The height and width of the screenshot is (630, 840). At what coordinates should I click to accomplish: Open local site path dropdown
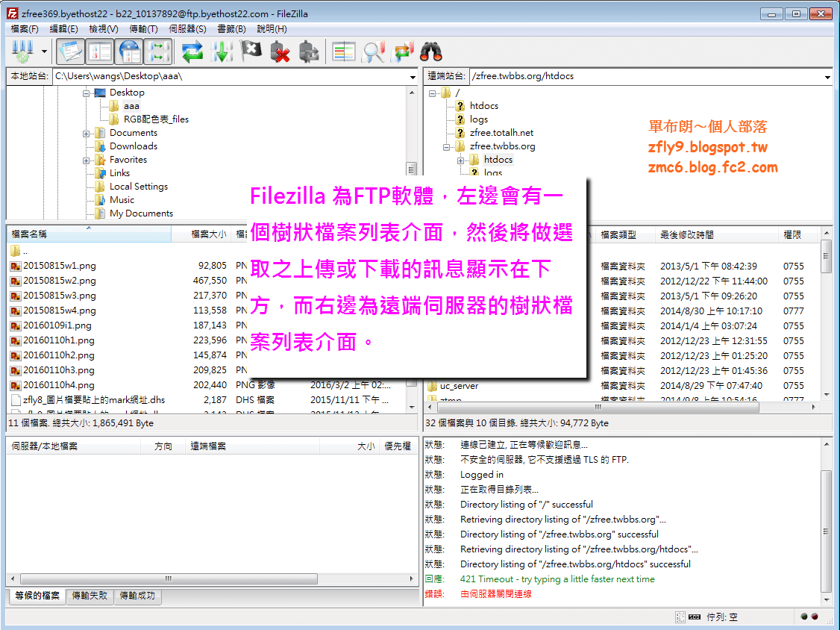coord(413,77)
